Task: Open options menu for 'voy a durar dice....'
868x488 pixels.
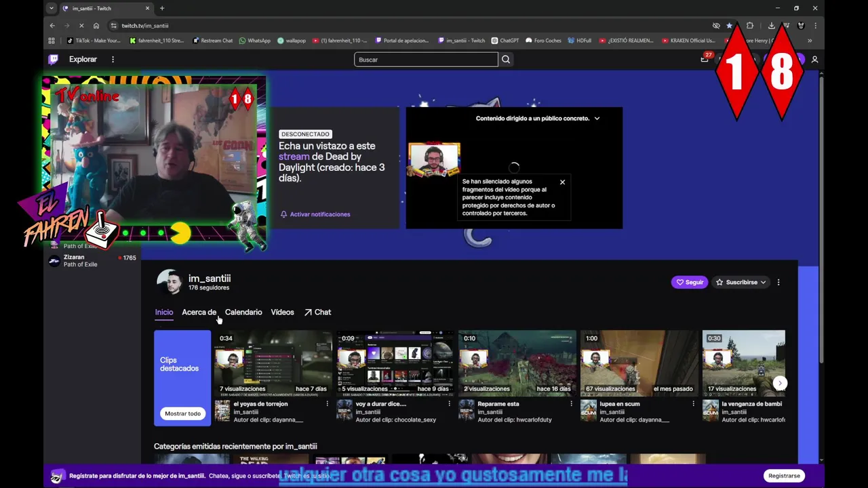Action: pos(449,404)
